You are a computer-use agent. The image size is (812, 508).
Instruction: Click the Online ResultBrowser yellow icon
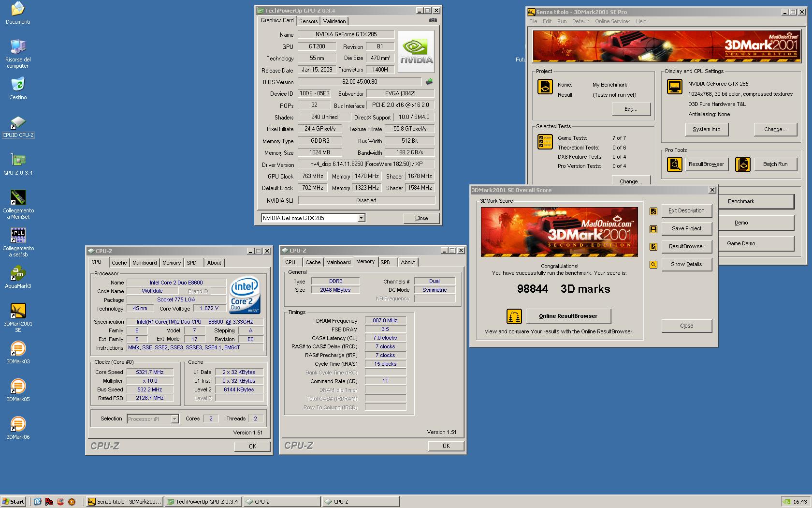tap(514, 316)
